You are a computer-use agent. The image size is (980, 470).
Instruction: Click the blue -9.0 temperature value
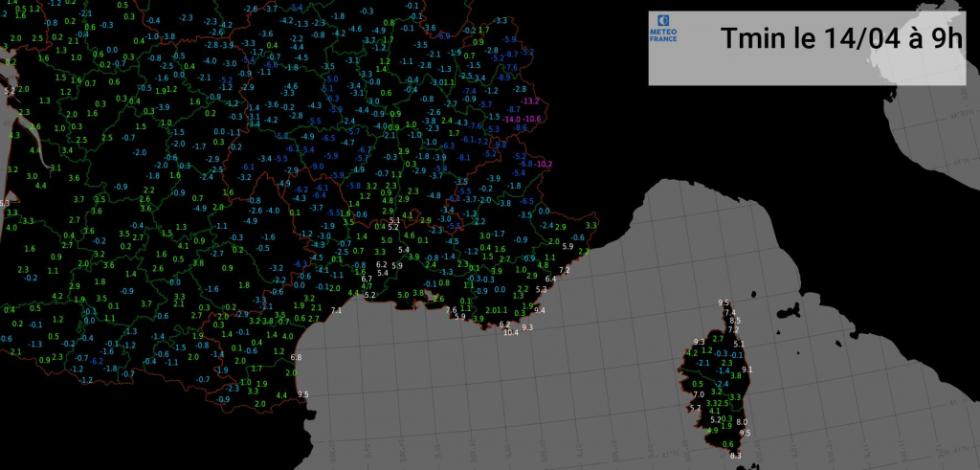click(x=318, y=167)
